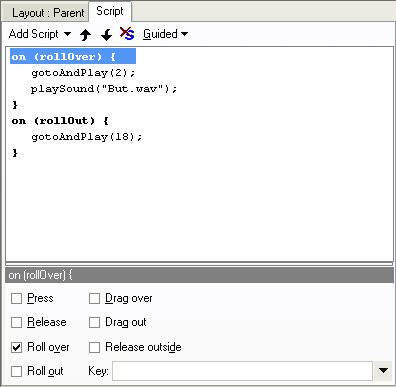Select the 'gotoAndPlay(18);' line
Image resolution: width=396 pixels, height=387 pixels.
[87, 137]
